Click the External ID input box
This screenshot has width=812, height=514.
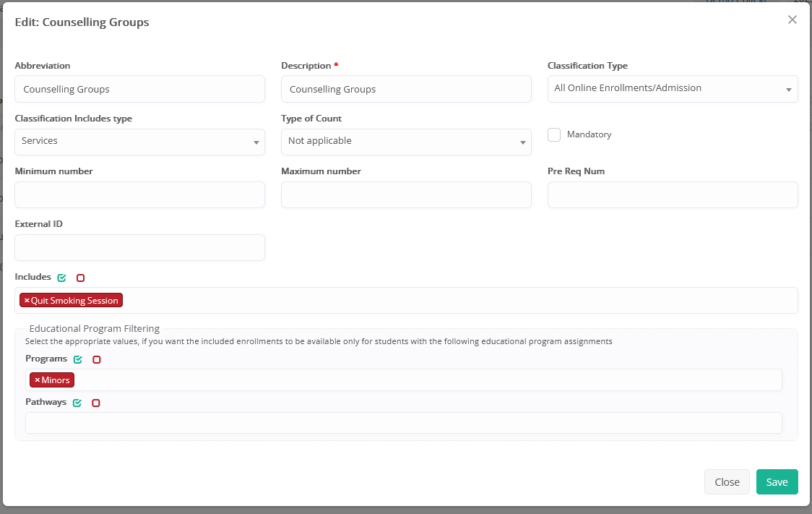point(139,248)
